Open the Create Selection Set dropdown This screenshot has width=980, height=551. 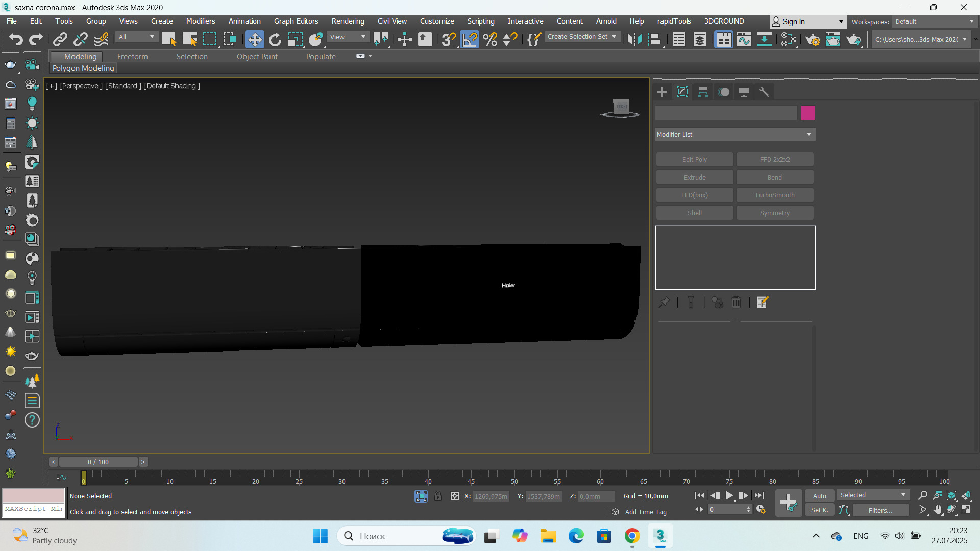click(582, 37)
